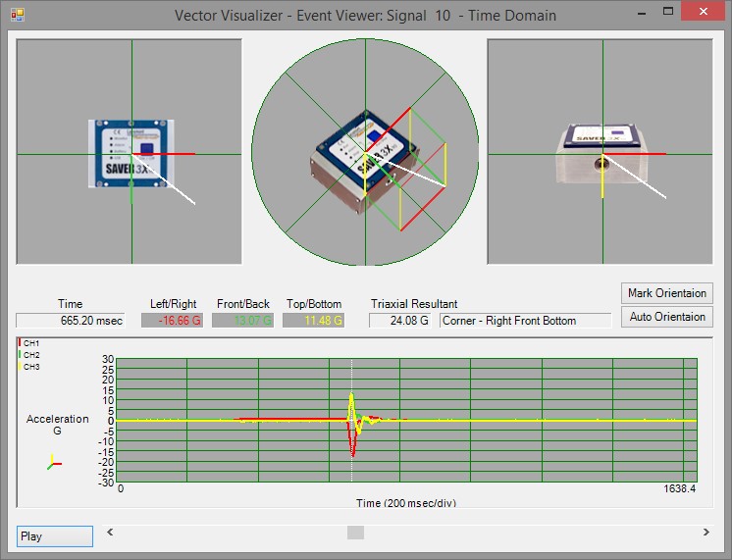
Task: Click the Time value field 665.20 msec
Action: (x=71, y=321)
